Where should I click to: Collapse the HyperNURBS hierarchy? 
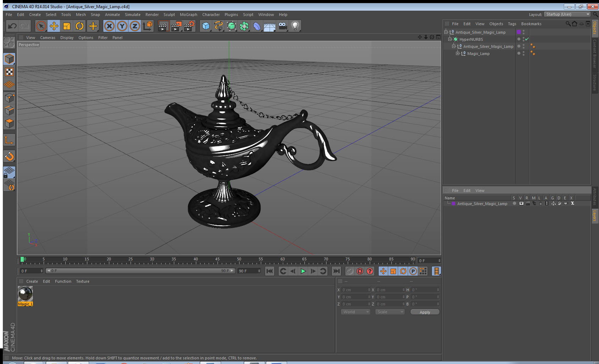[x=450, y=39]
